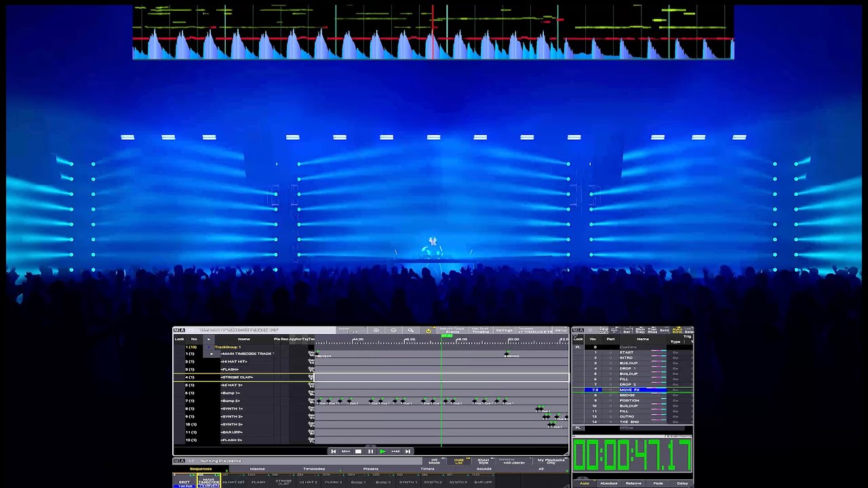
Task: Pause the timecode playback
Action: [x=370, y=451]
